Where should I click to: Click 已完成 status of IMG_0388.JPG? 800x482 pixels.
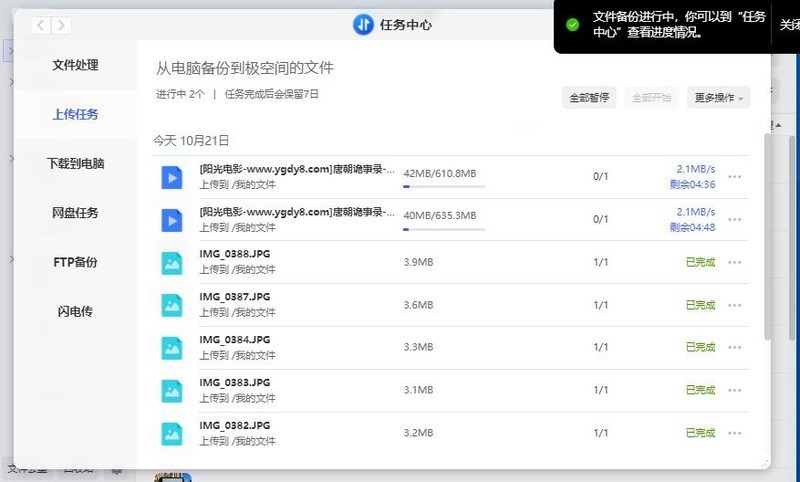[701, 262]
